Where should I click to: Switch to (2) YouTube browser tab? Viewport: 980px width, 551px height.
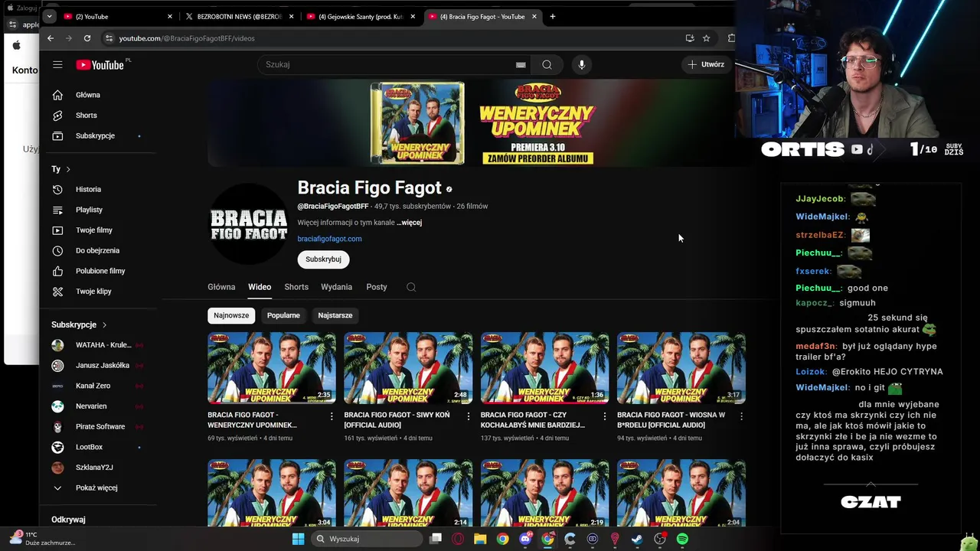point(116,16)
